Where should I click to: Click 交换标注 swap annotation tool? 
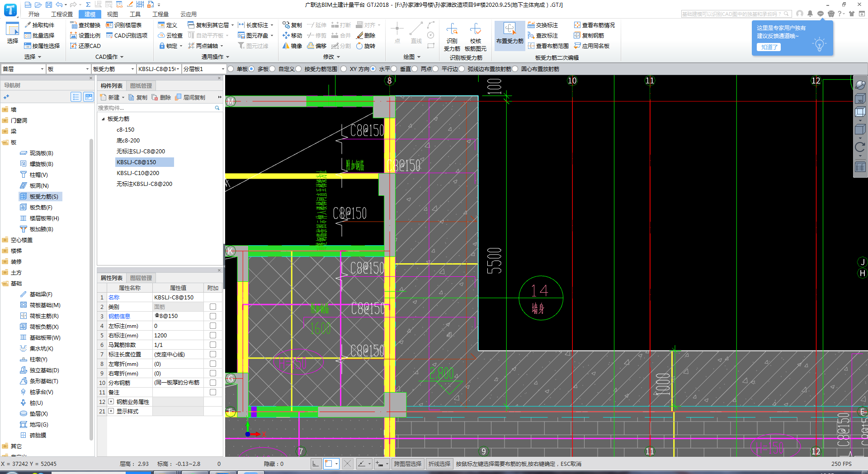pos(543,25)
